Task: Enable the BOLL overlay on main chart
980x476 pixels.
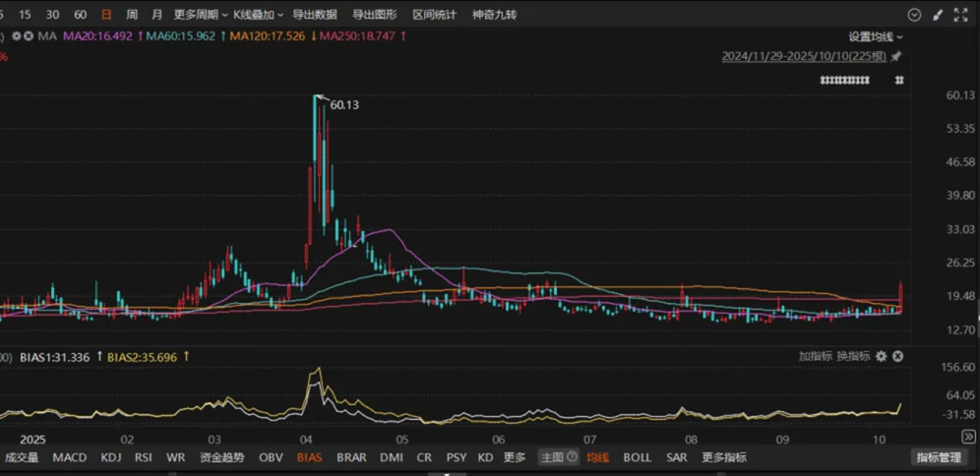Action: pyautogui.click(x=637, y=457)
